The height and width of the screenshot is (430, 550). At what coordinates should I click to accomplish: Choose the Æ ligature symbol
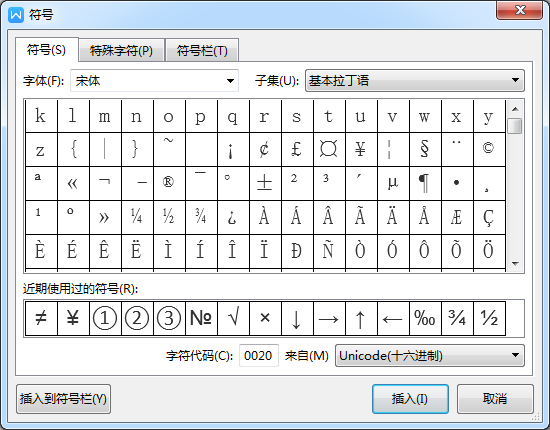coord(457,217)
